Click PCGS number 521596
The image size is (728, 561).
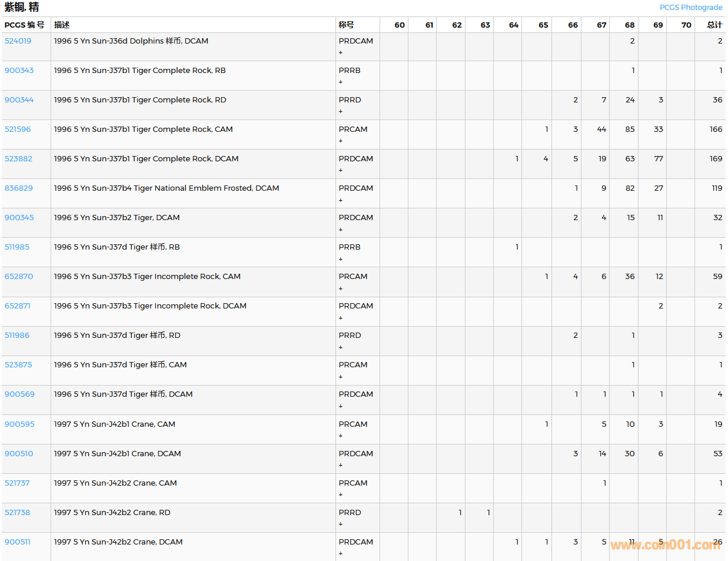[x=18, y=130]
